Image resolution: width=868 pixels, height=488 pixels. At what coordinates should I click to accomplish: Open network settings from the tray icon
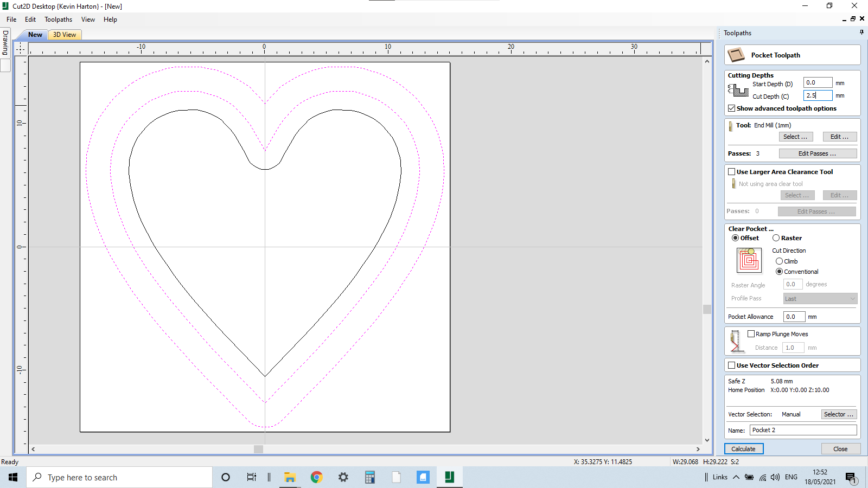[763, 477]
